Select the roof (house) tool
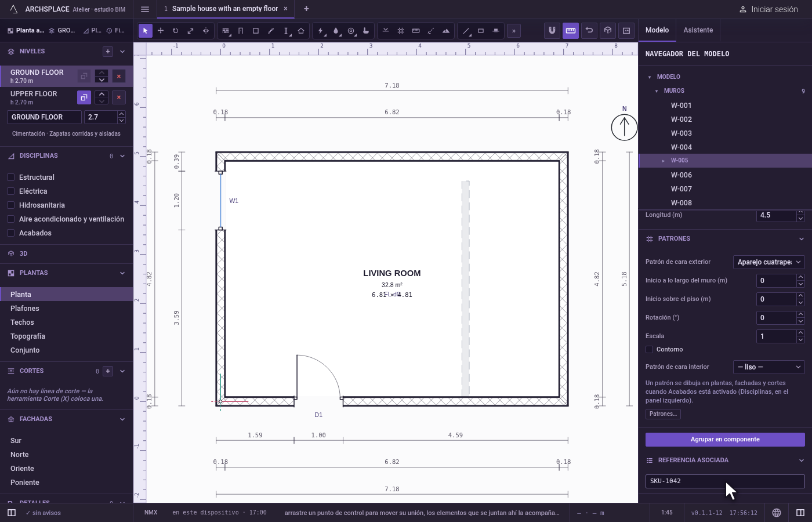 [301, 31]
